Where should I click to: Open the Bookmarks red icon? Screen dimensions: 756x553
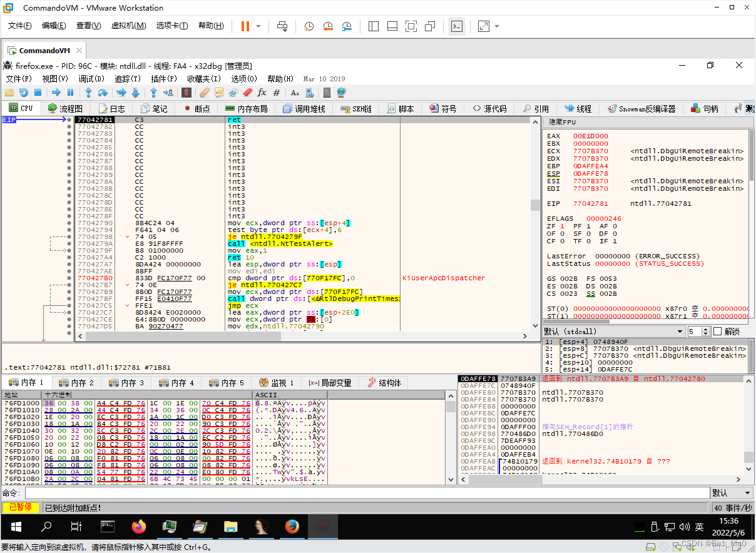click(x=247, y=92)
